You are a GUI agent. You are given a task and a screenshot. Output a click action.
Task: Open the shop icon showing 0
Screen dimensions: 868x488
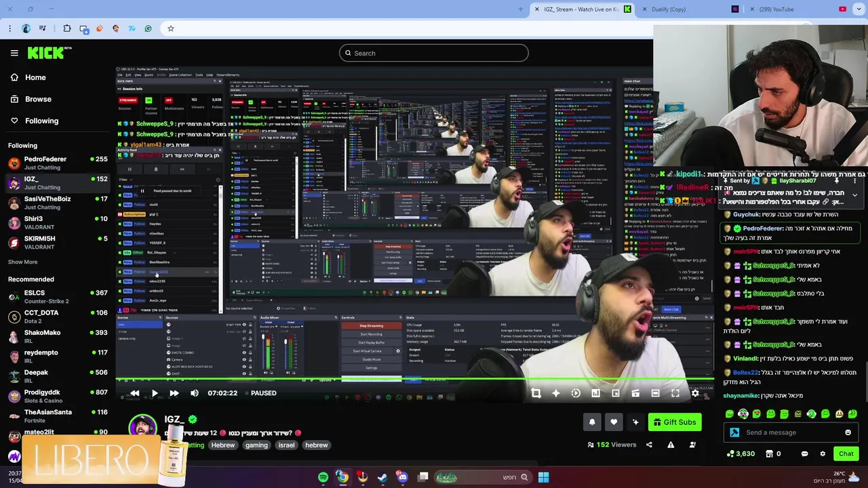pos(773,454)
